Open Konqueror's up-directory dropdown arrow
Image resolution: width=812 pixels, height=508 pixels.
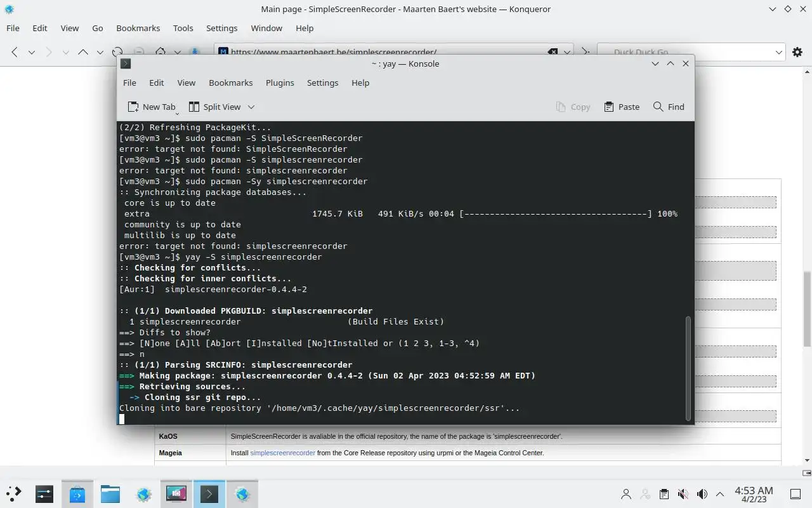[100, 52]
